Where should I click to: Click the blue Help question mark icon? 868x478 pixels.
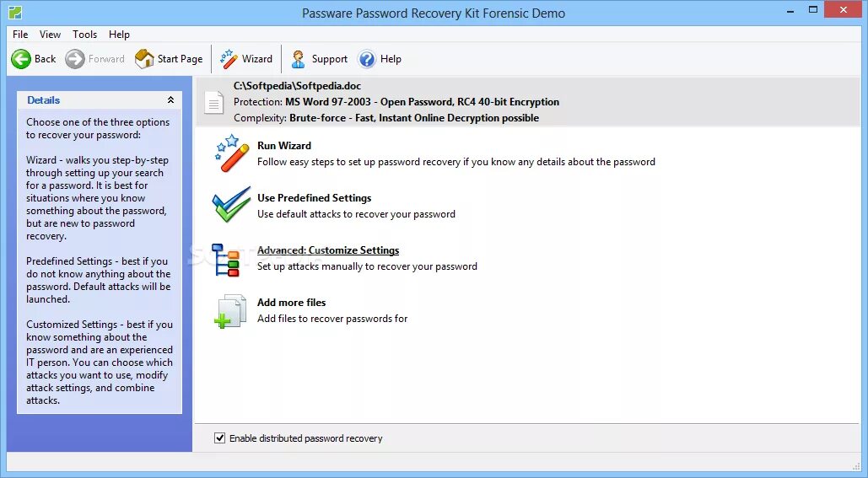(367, 59)
